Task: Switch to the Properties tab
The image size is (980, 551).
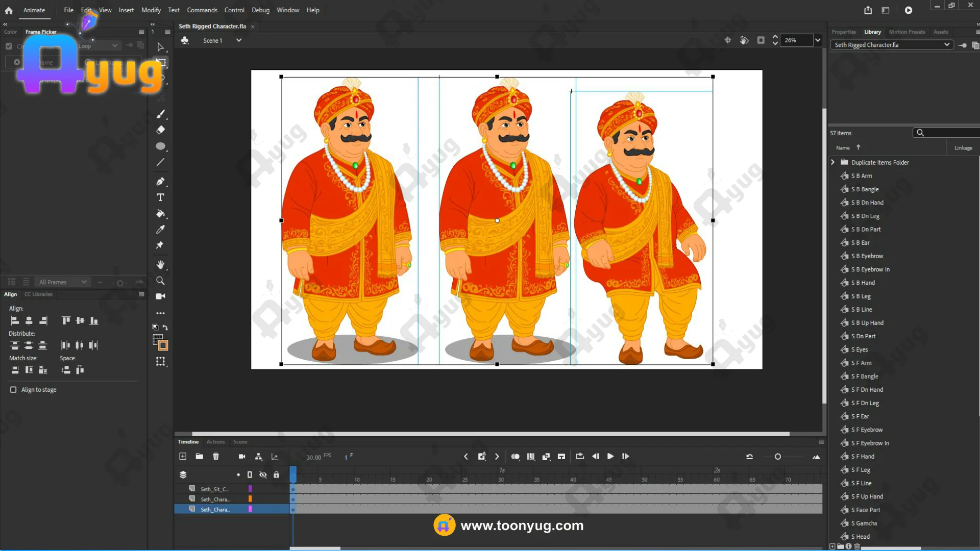Action: click(x=843, y=32)
